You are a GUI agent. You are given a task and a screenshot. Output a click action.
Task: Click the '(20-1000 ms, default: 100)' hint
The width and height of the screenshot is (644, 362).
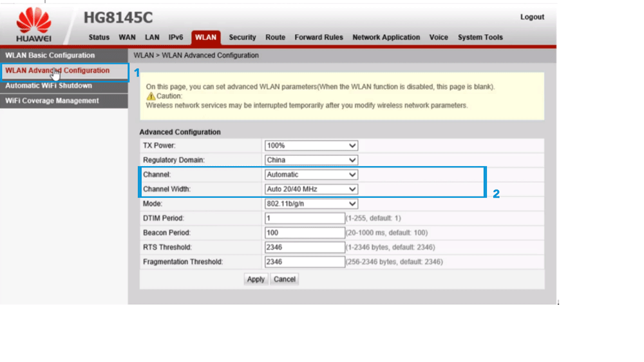click(386, 233)
